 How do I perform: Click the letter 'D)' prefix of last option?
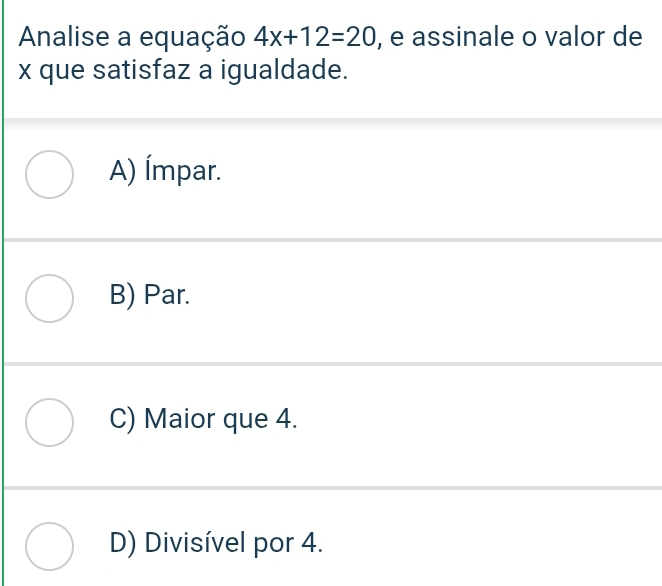(x=125, y=542)
